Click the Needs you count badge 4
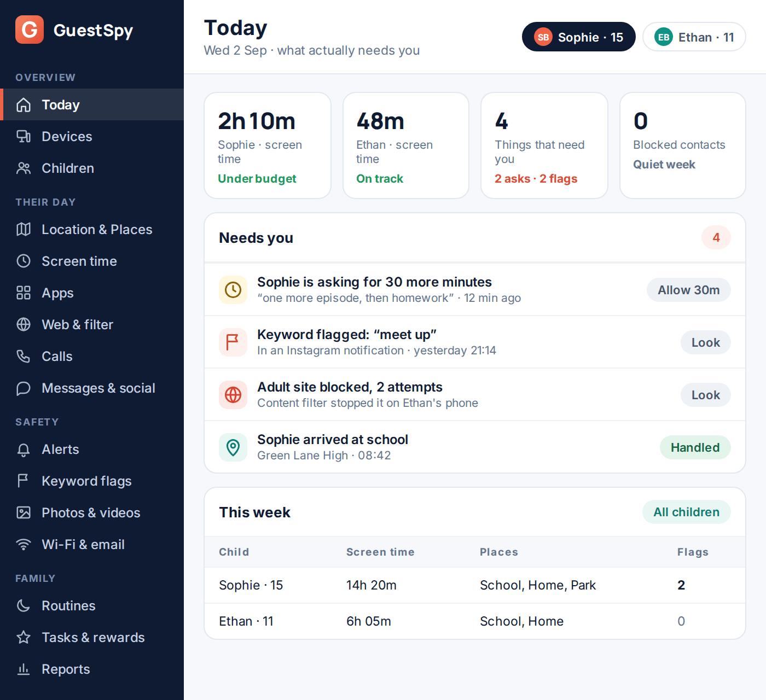Screen dimensions: 766x700 716,237
